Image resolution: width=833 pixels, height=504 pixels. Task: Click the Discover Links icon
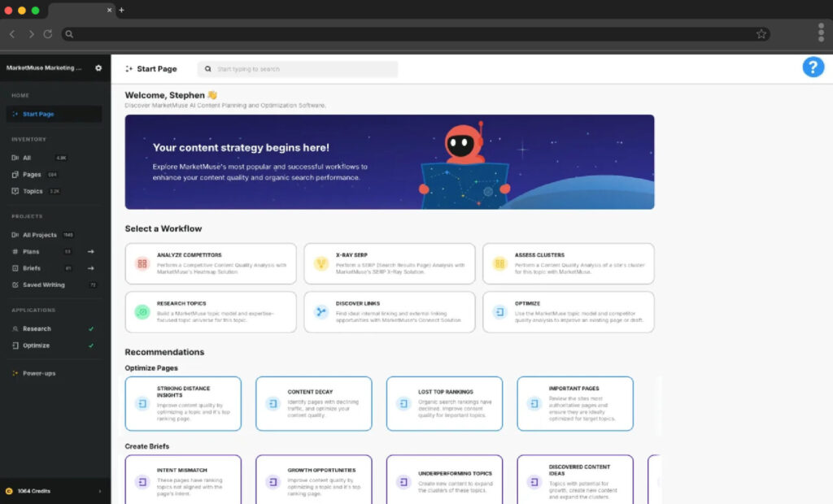click(x=321, y=311)
